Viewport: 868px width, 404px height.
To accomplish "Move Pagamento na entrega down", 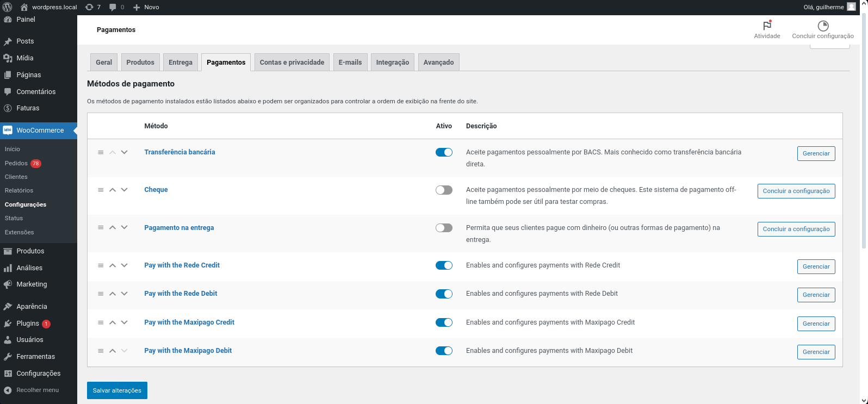I will pos(125,228).
